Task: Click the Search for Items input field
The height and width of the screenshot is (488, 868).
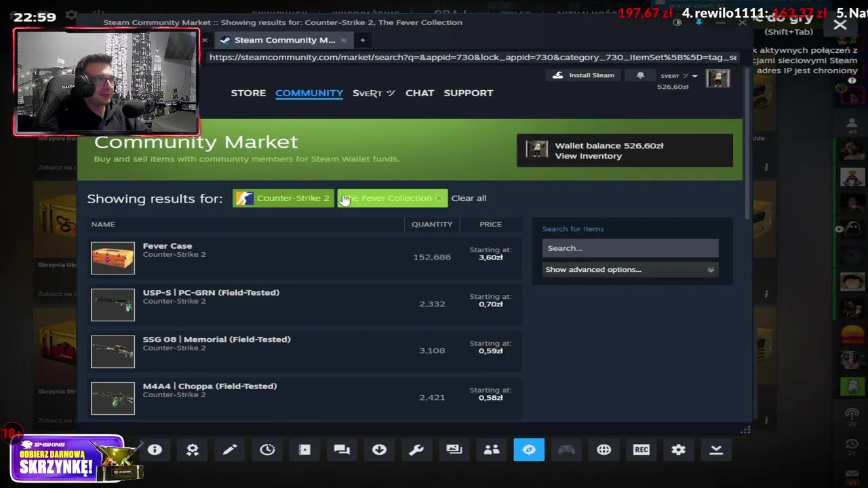Action: (630, 248)
